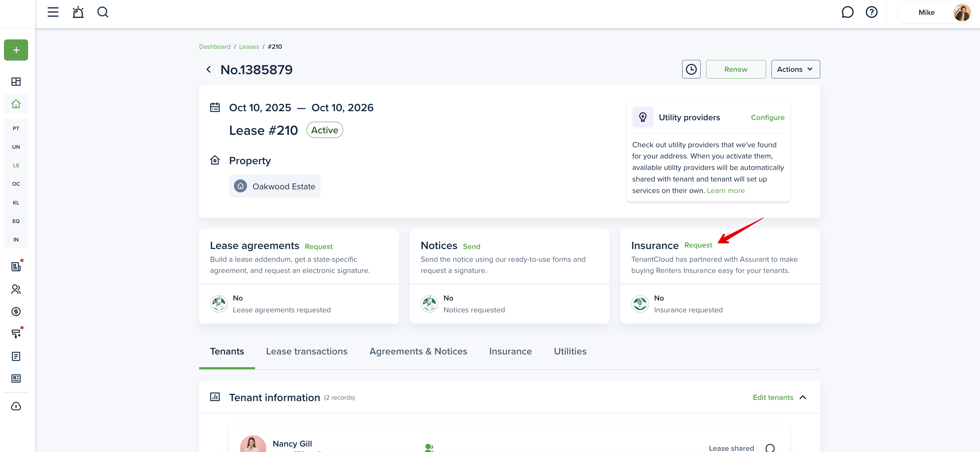Image resolution: width=980 pixels, height=452 pixels.
Task: Open the chat messages icon
Action: tap(847, 12)
